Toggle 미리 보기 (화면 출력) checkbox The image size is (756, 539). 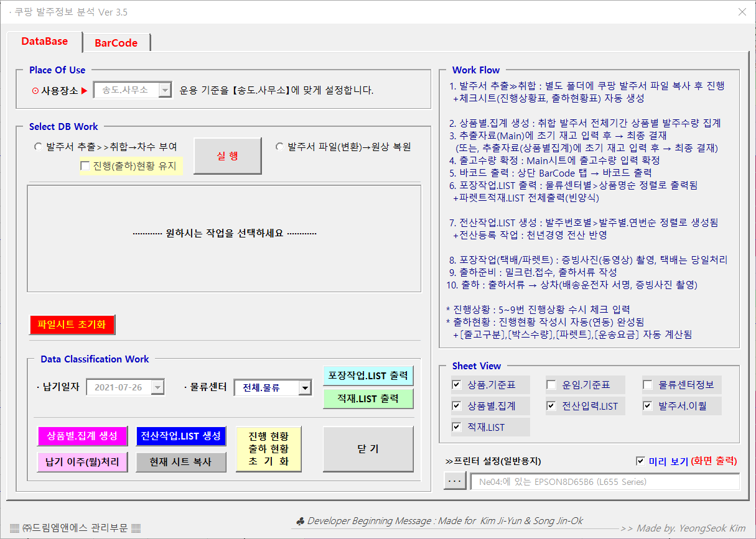pos(640,461)
